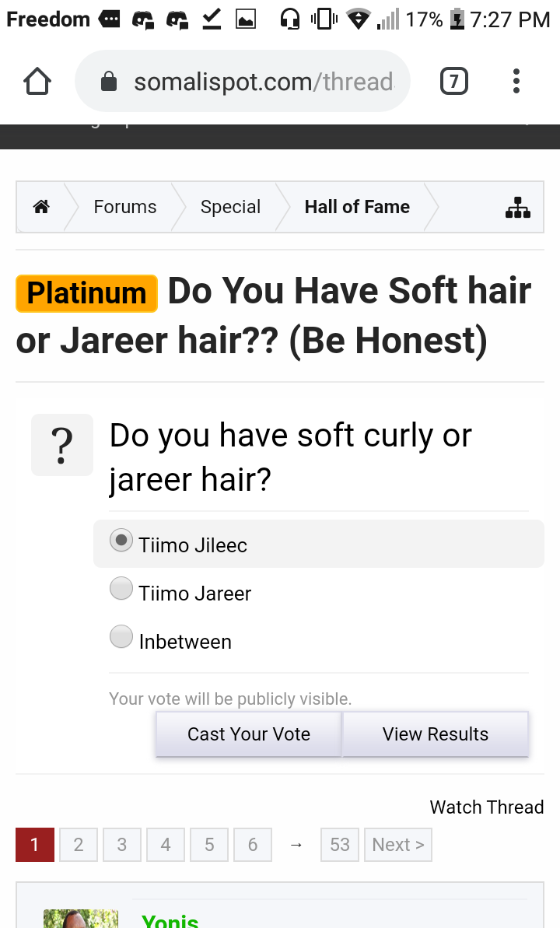This screenshot has width=560, height=928.
Task: Tap the lock icon in address bar
Action: click(109, 81)
